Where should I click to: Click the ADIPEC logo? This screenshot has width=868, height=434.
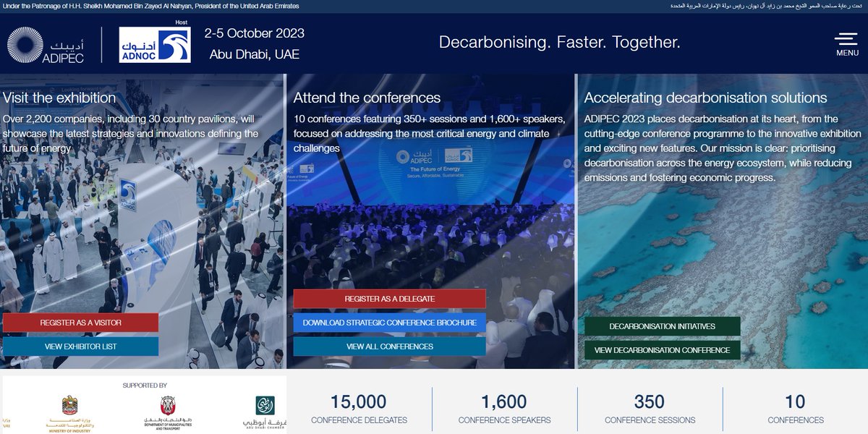point(46,45)
